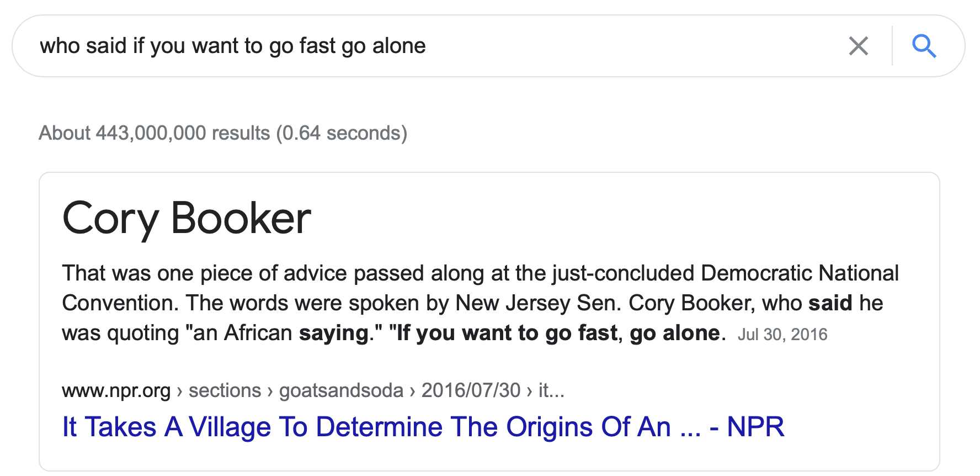
Task: Click the vertical divider beside the search icon
Action: [x=892, y=46]
